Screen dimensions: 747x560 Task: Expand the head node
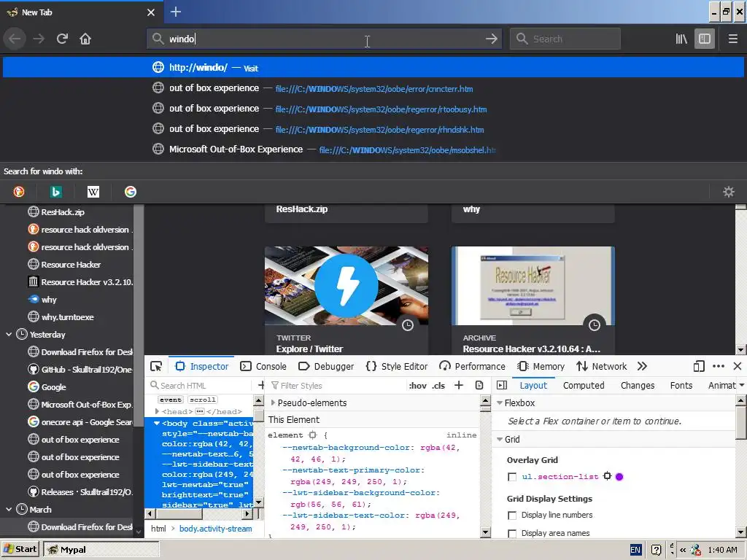[157, 411]
